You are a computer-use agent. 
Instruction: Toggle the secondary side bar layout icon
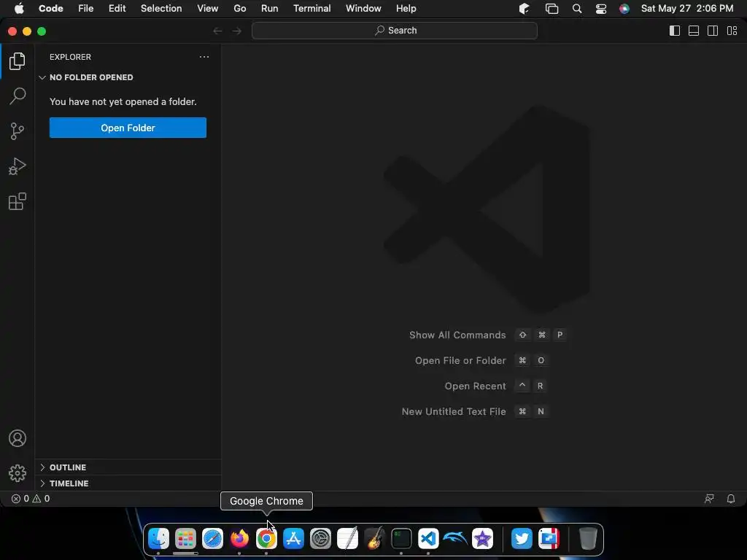(x=713, y=31)
